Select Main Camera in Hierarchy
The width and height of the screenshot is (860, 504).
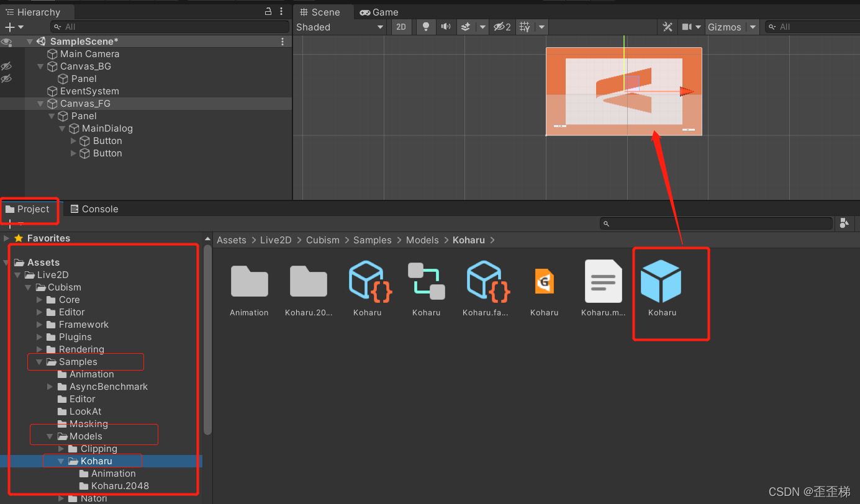(89, 54)
